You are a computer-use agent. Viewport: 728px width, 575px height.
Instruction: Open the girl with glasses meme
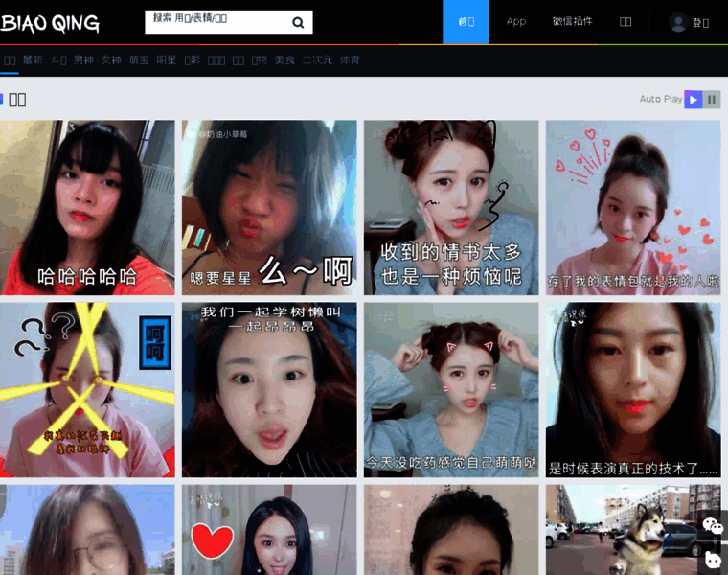point(87,530)
